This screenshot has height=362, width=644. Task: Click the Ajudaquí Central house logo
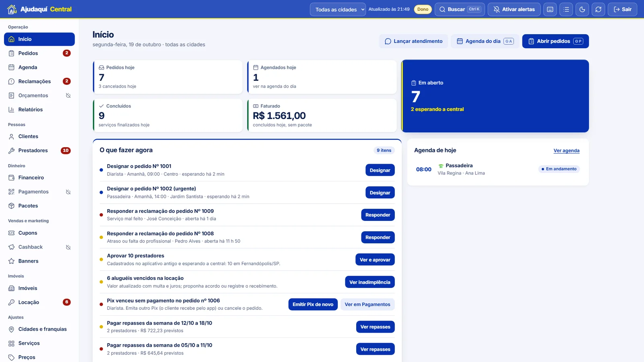point(12,9)
